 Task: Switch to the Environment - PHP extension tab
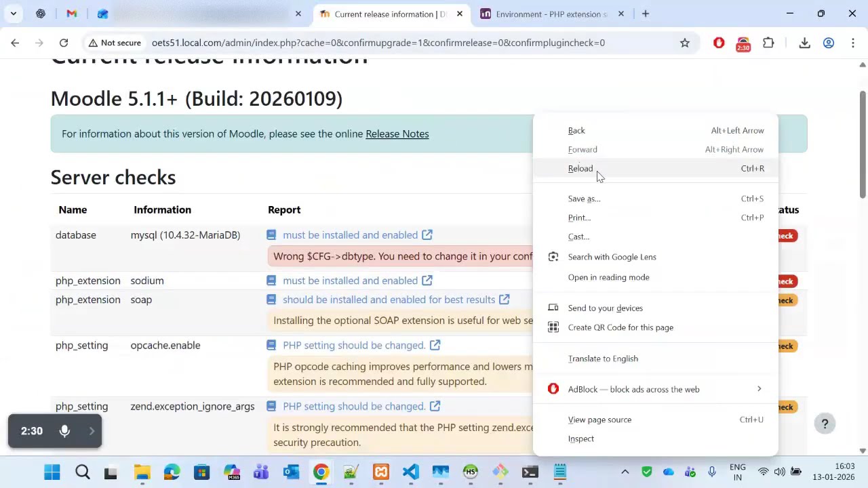click(553, 14)
